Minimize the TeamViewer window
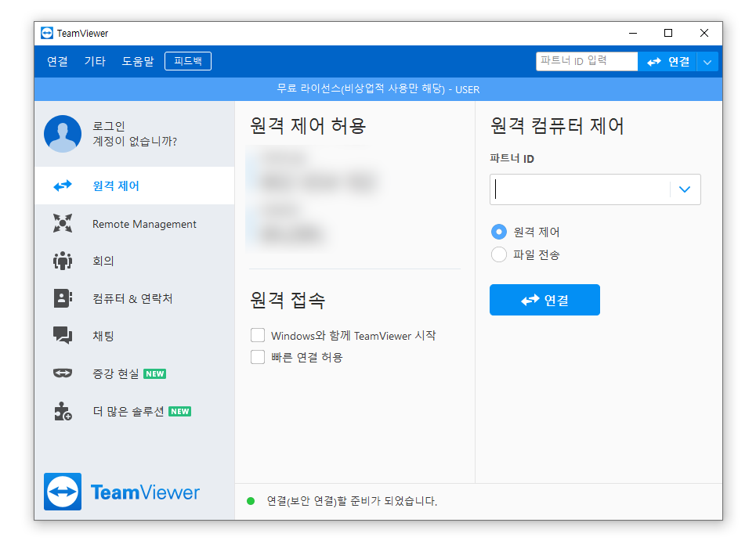756x548 pixels. pos(633,33)
